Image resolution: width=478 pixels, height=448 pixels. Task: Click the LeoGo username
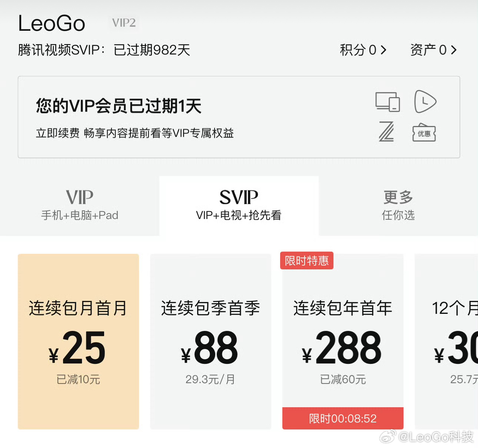[x=52, y=23]
